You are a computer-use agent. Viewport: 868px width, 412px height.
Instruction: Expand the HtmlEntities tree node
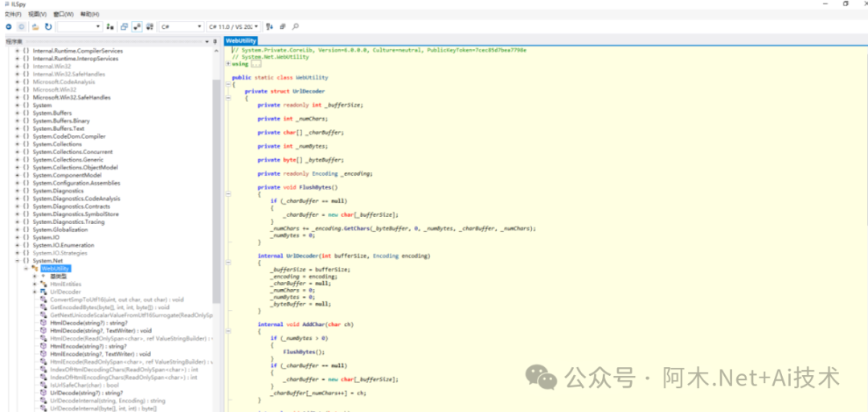coord(35,284)
